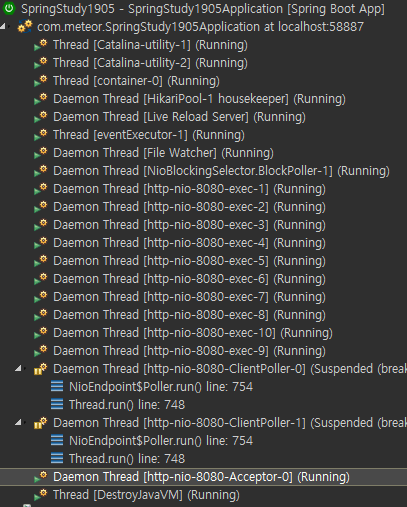
Task: Click the thread icon for http-nio-8080-exec-4
Action: pyautogui.click(x=41, y=243)
